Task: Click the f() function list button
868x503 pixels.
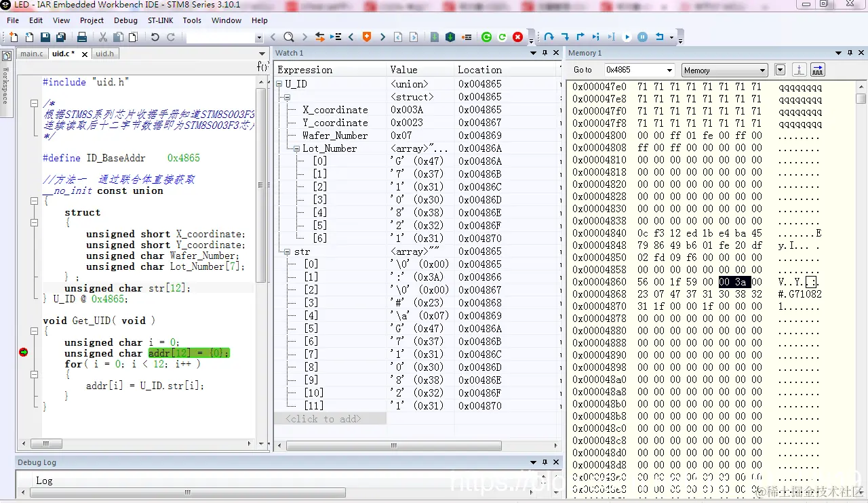Action: click(x=262, y=66)
